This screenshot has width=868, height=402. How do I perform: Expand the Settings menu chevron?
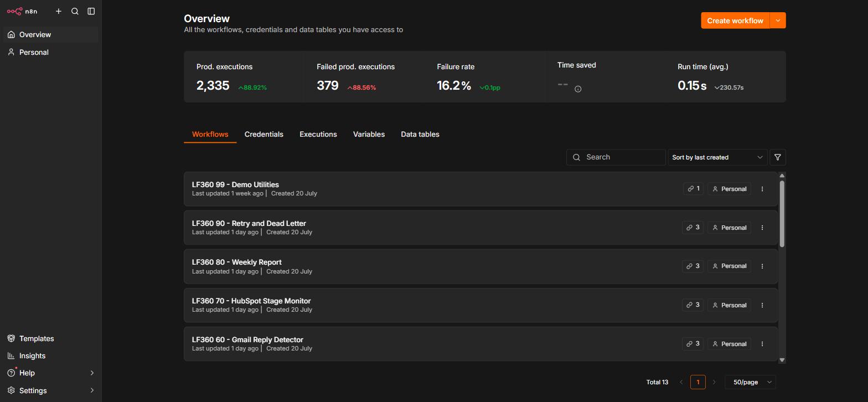tap(92, 390)
